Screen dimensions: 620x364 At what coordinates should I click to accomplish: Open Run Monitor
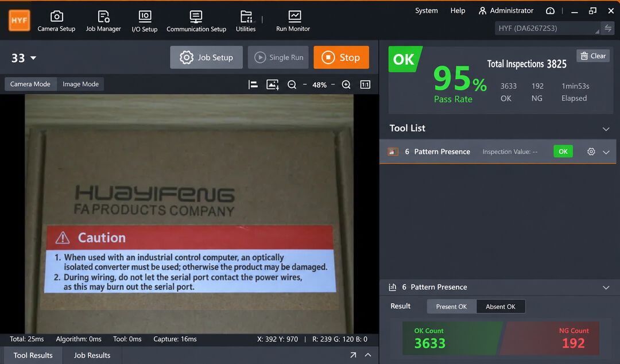293,21
